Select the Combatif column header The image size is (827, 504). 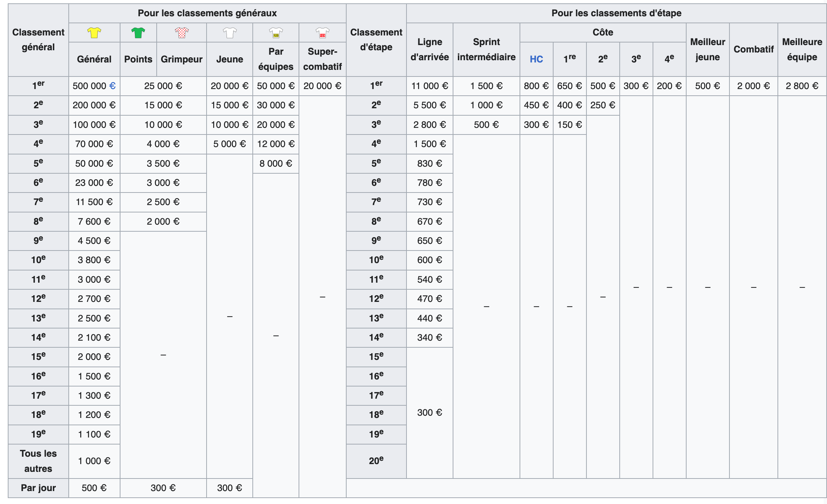pos(753,50)
